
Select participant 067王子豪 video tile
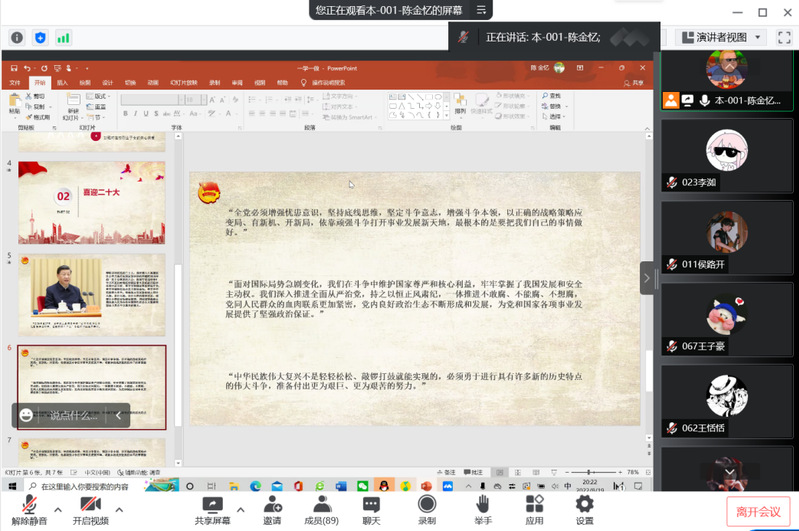click(727, 320)
